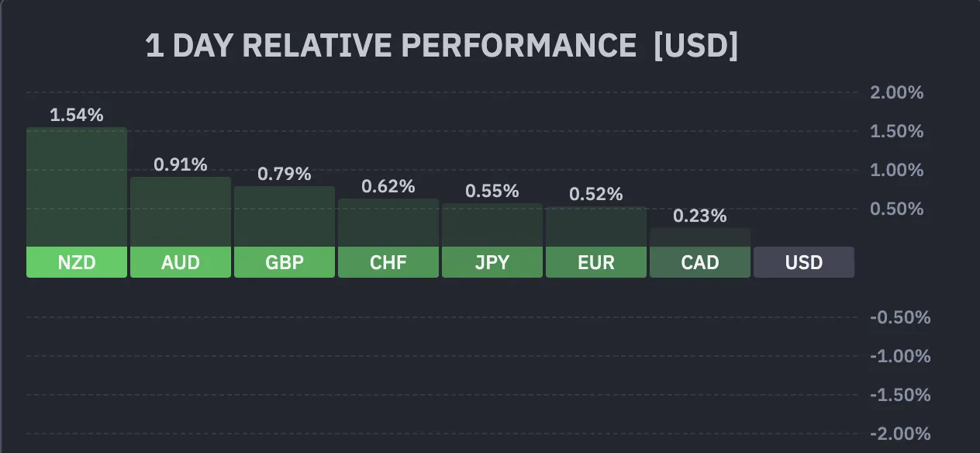Click the chart title 1 DAY RELATIVE PERFORMANCE
The width and height of the screenshot is (980, 453).
pos(391,47)
